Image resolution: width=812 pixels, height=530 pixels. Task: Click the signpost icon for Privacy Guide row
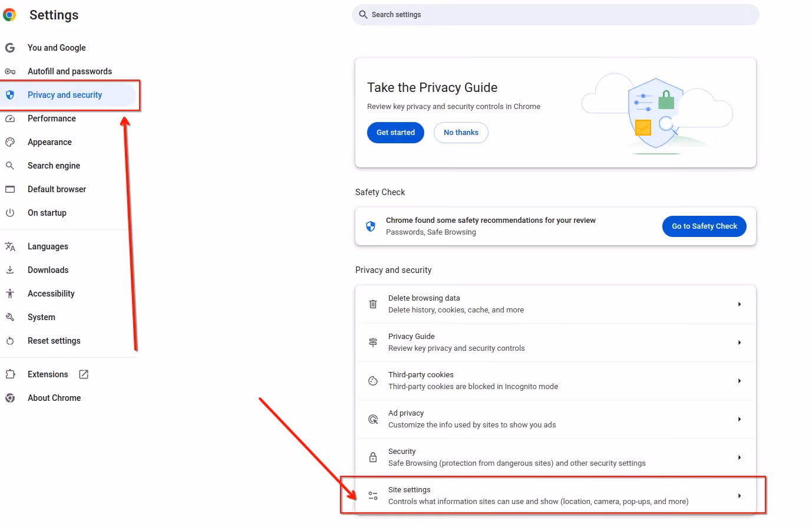coord(373,343)
